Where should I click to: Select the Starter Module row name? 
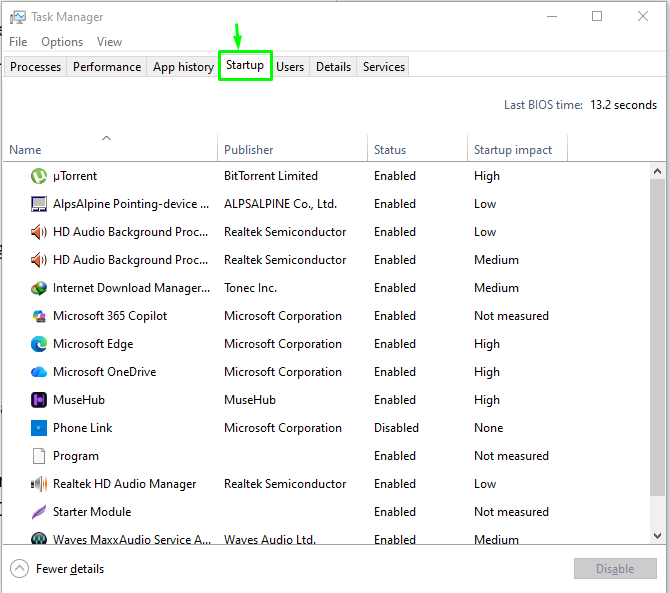(x=92, y=512)
